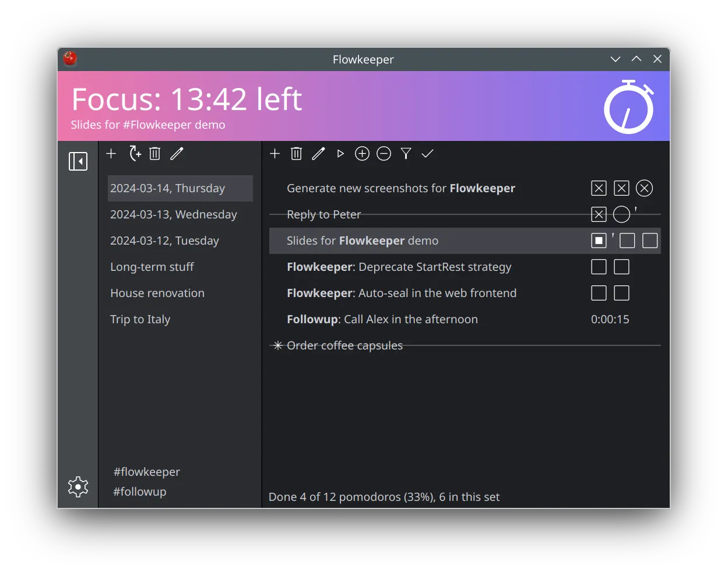This screenshot has width=728, height=576.
Task: Select backlog 2024-03-14, Thursday
Action: point(180,188)
